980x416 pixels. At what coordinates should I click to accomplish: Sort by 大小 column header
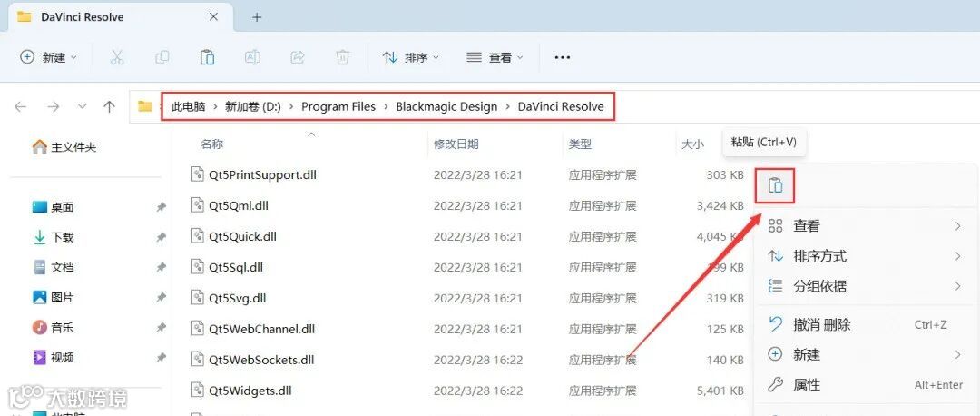pyautogui.click(x=692, y=144)
